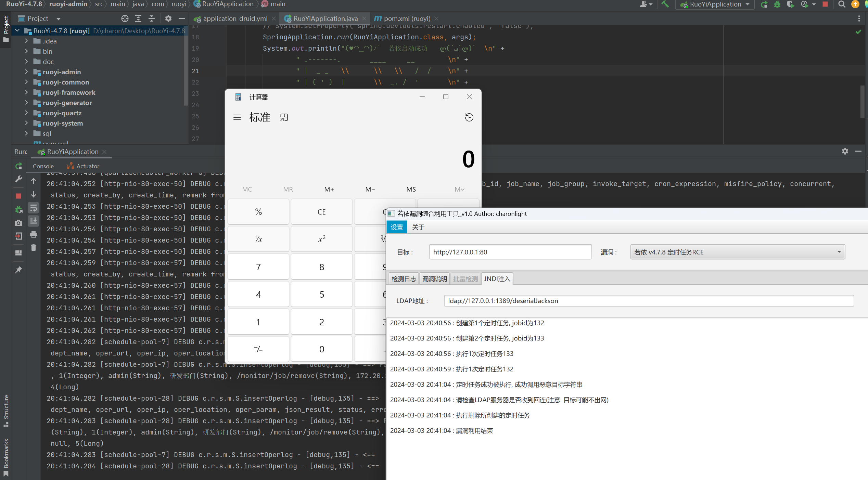The image size is (868, 480).
Task: Open the RuoYiApplication run configuration dropdown
Action: [x=715, y=4]
